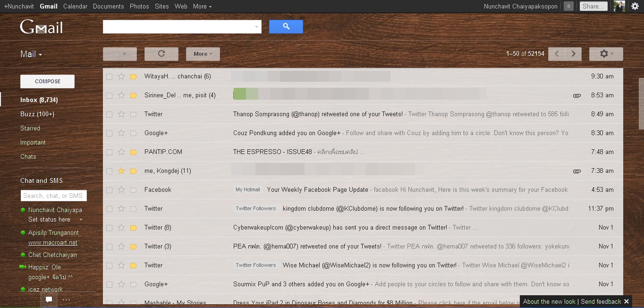
Task: Select the me, Kongdej conversation checkbox
Action: [x=109, y=171]
